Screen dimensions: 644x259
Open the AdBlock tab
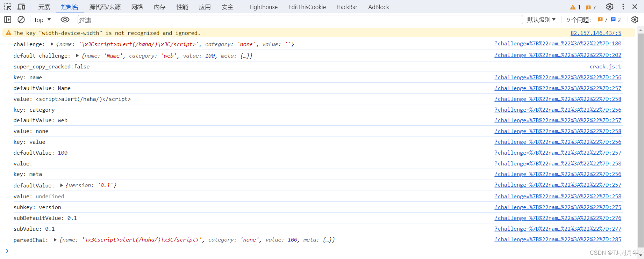[379, 7]
